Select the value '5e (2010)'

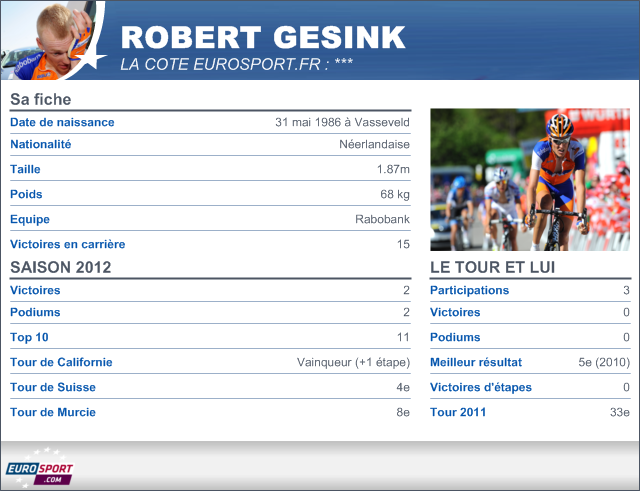(604, 362)
